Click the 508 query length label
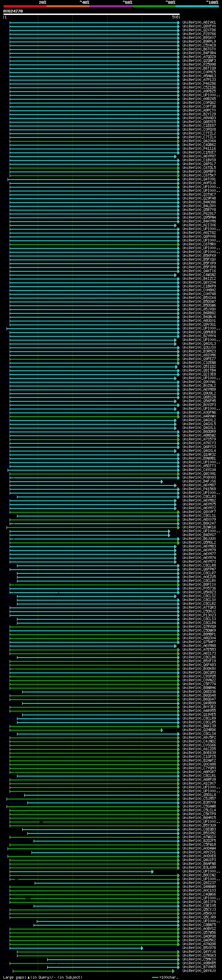222x980 pixels. click(x=175, y=17)
